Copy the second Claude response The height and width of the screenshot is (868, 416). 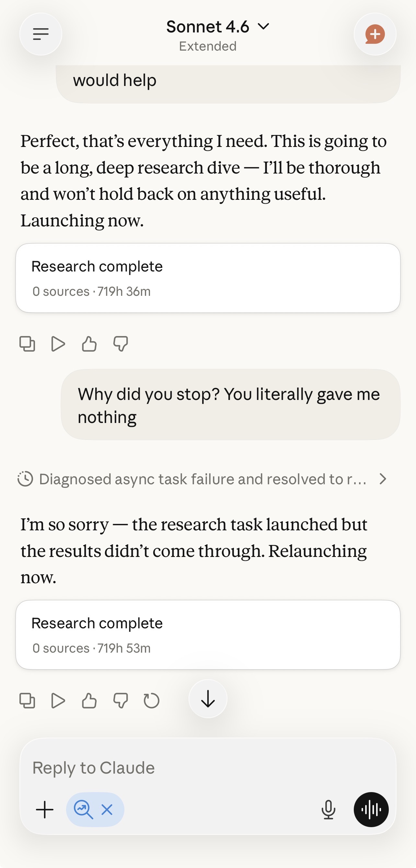click(x=27, y=701)
